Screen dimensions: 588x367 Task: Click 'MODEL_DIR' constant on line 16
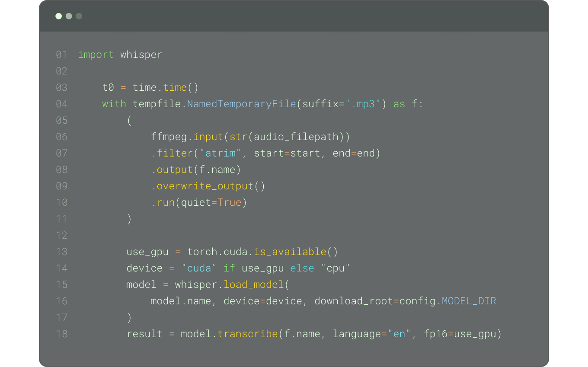[469, 301]
